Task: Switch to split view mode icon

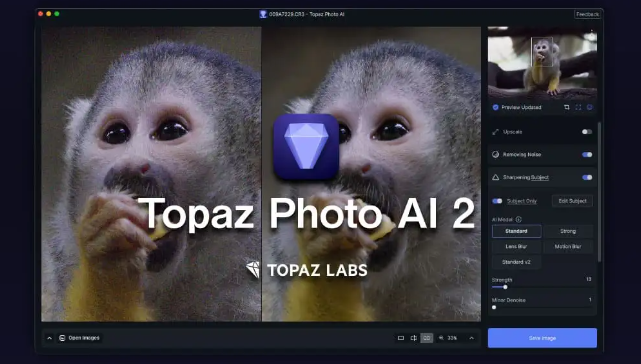Action: tap(413, 338)
